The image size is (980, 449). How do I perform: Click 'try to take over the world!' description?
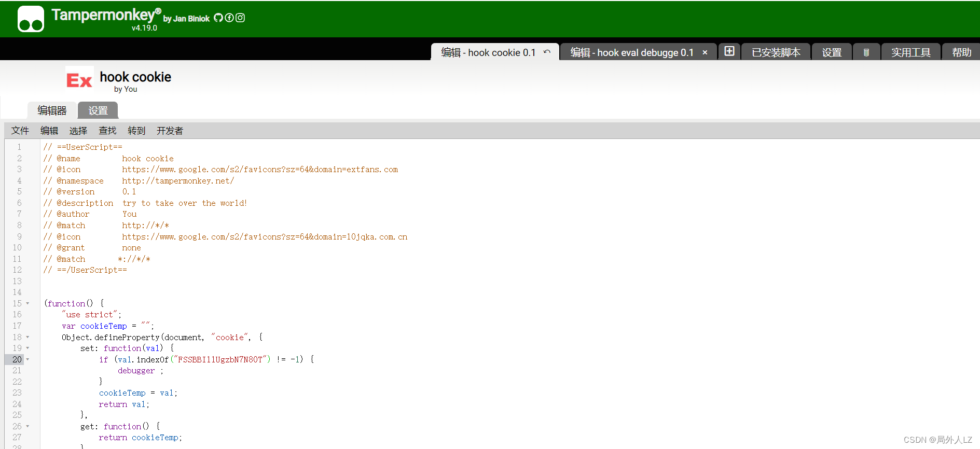point(185,203)
